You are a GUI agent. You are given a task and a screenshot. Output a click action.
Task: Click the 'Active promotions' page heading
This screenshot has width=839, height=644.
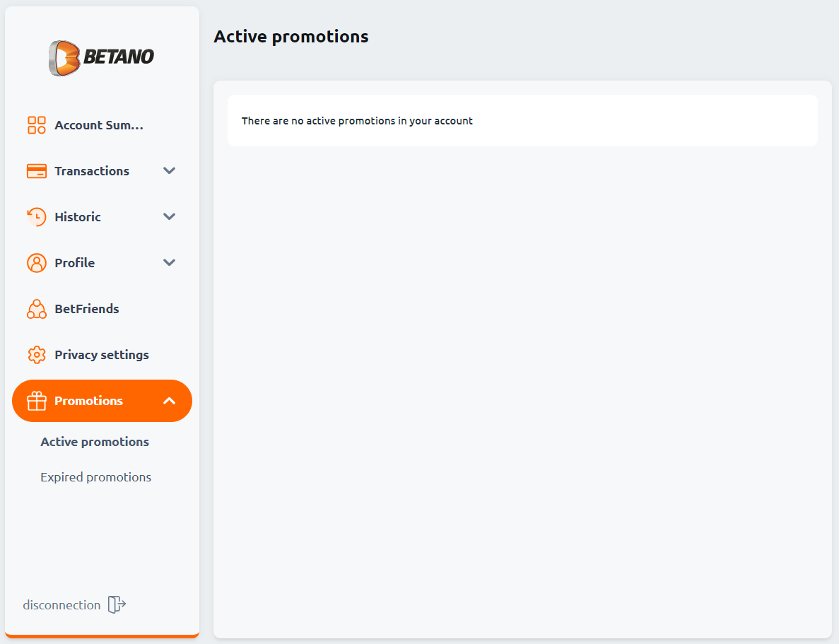point(291,36)
